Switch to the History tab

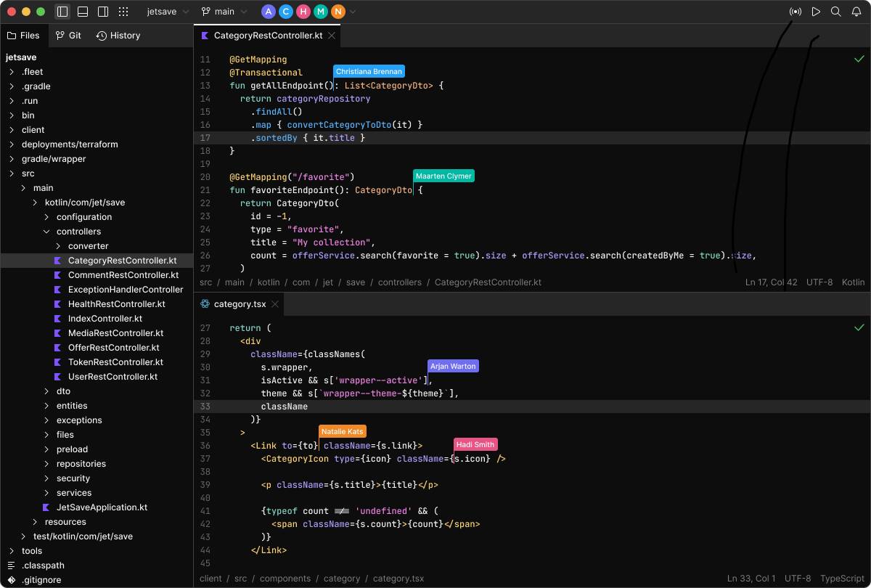click(x=118, y=35)
